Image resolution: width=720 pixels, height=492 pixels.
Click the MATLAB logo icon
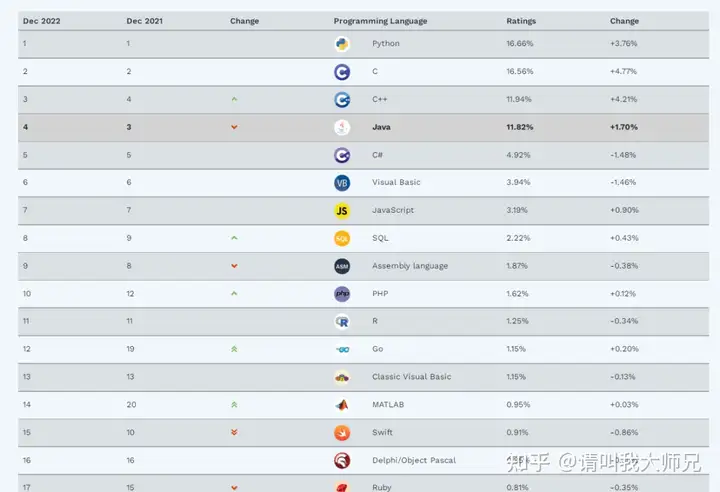click(342, 405)
